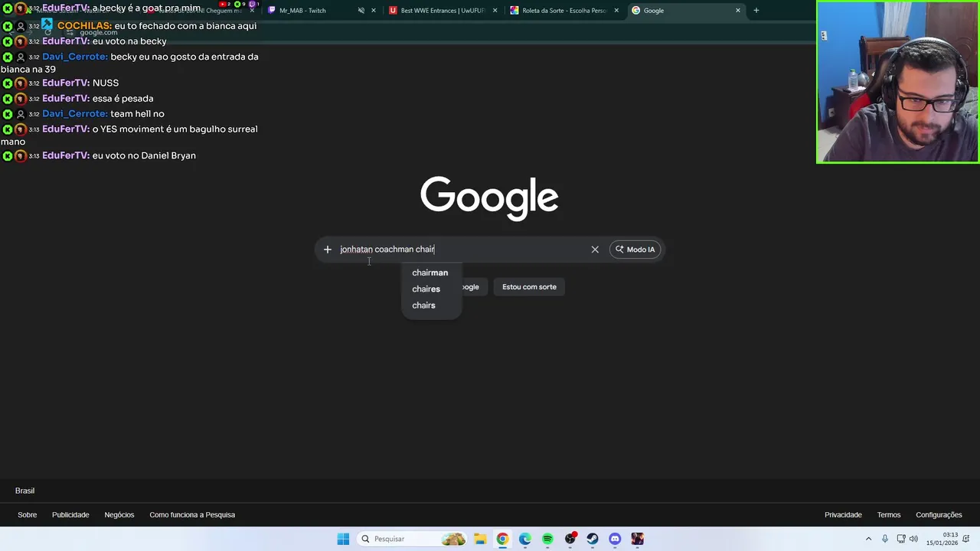Click the Google logo
The width and height of the screenshot is (980, 551).
pos(489,198)
